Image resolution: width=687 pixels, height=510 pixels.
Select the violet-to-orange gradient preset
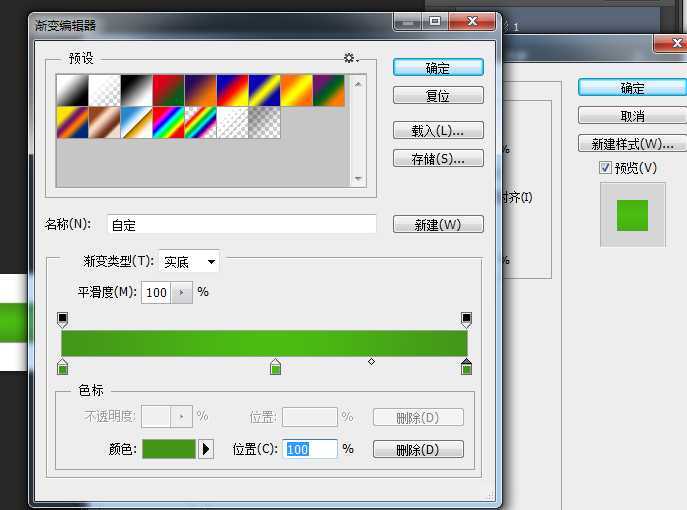(201, 90)
